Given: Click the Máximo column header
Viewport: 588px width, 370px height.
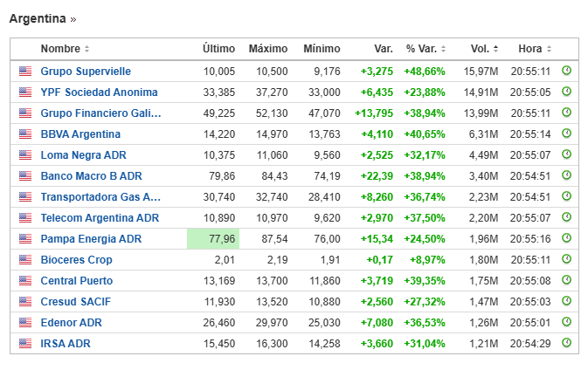Looking at the screenshot, I should (x=268, y=49).
